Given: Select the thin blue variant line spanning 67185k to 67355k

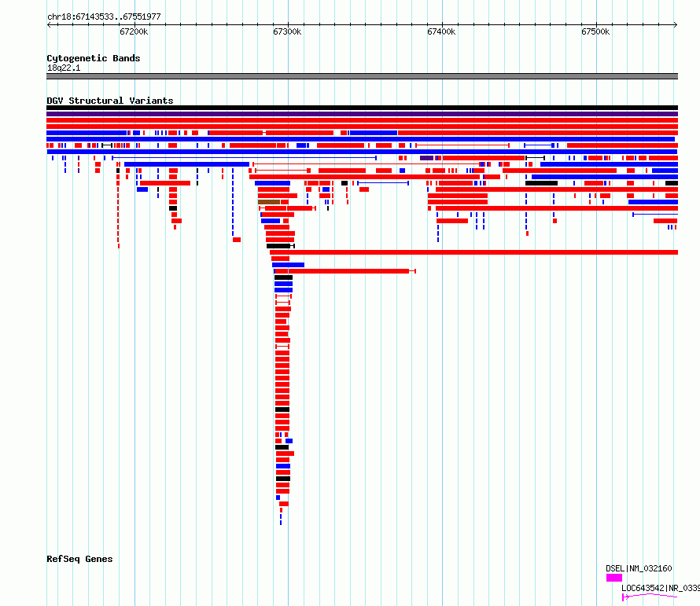Looking at the screenshot, I should click(x=244, y=158).
